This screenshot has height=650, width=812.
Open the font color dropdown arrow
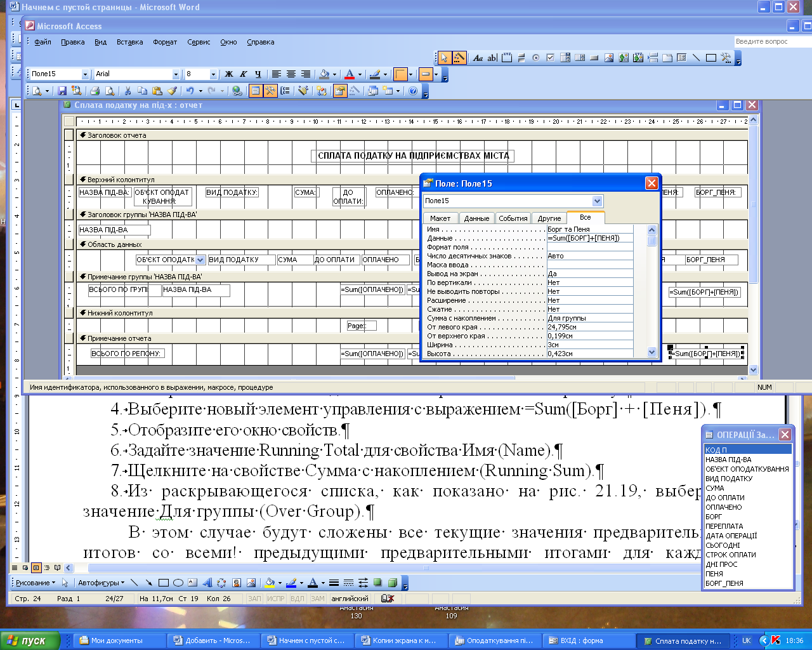(360, 74)
